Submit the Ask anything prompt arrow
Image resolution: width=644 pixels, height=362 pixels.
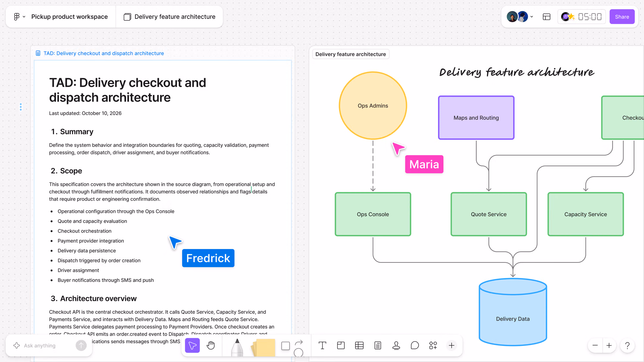tap(81, 346)
